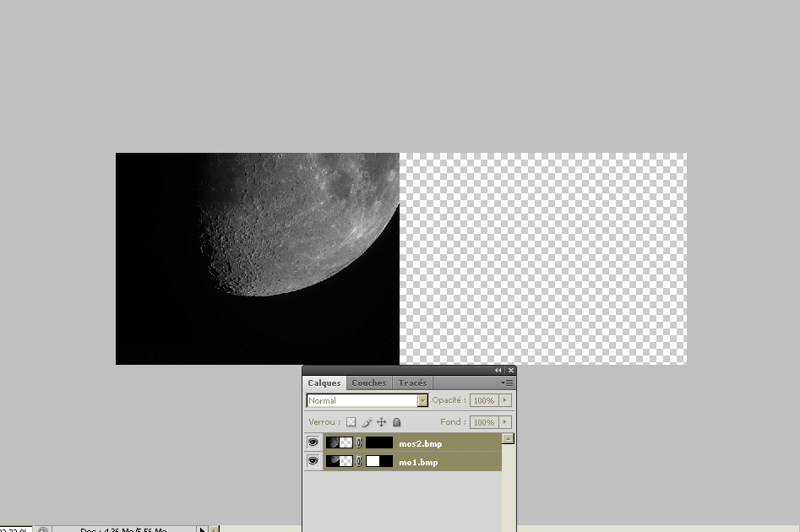Viewport: 800px width, 532px height.
Task: Click the moon image on canvas
Action: [257, 258]
